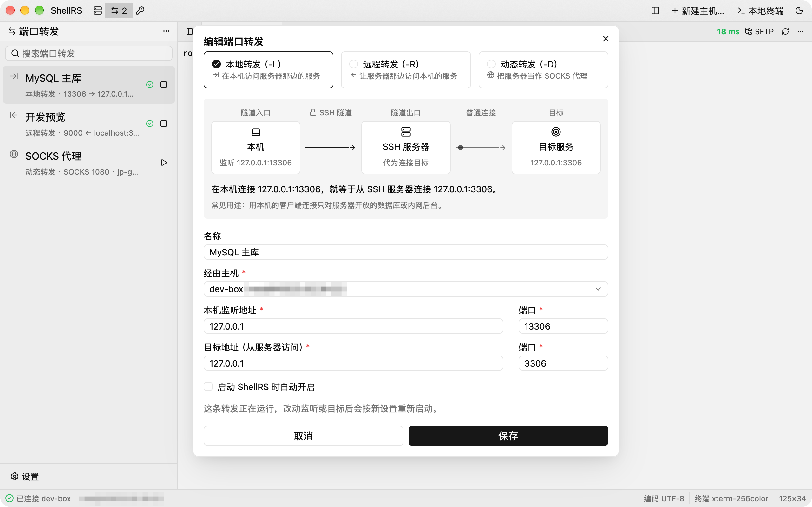Viewport: 812px width, 507px height.
Task: Stop the MySQL 主库 forwarding
Action: tap(164, 85)
